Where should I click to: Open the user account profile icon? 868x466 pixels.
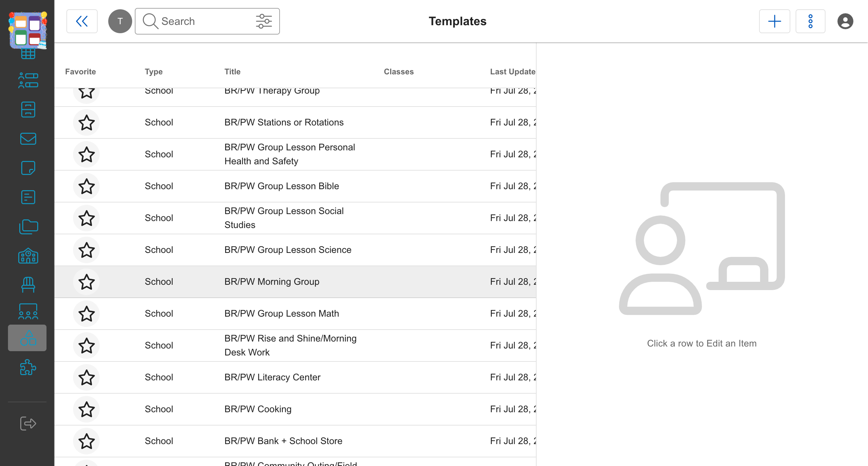tap(845, 21)
